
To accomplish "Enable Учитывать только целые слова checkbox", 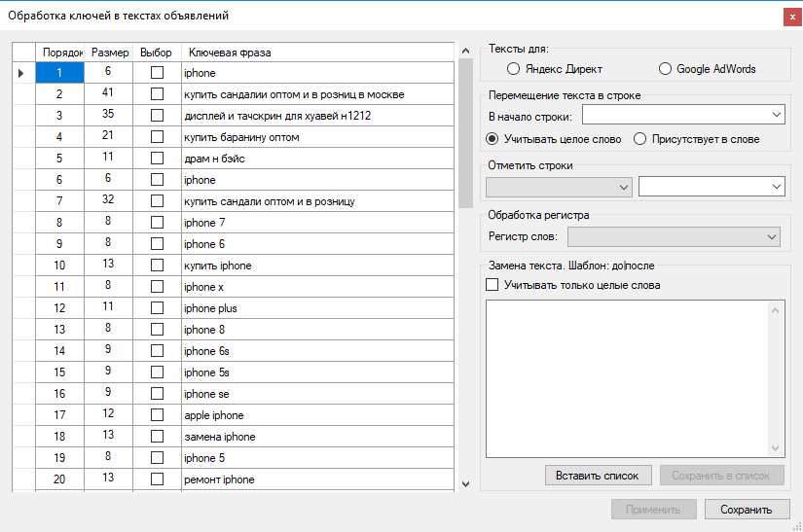I will point(493,285).
